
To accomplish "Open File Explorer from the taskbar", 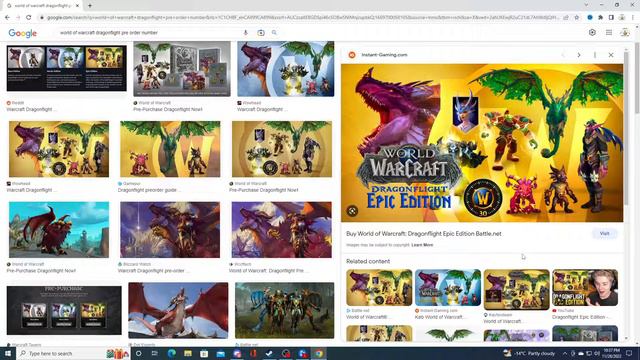I will (188, 353).
